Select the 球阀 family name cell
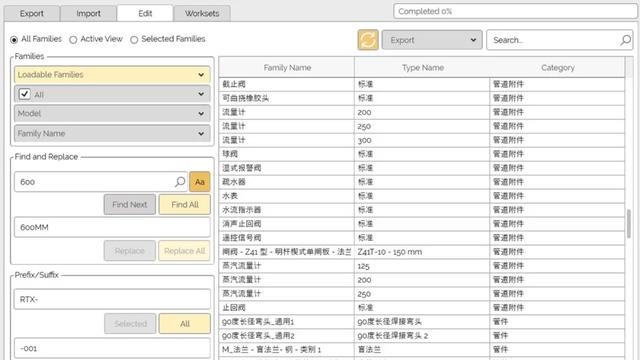 pos(287,154)
